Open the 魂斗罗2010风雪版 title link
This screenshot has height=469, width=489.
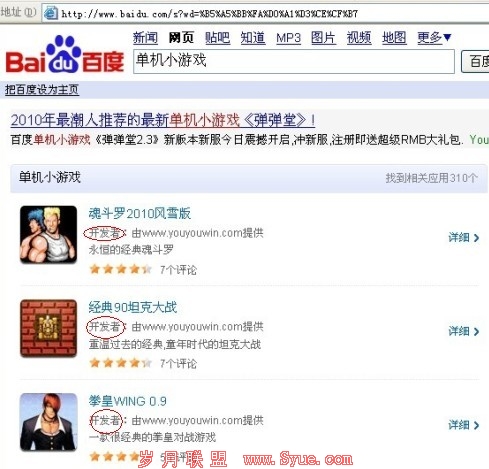point(140,213)
